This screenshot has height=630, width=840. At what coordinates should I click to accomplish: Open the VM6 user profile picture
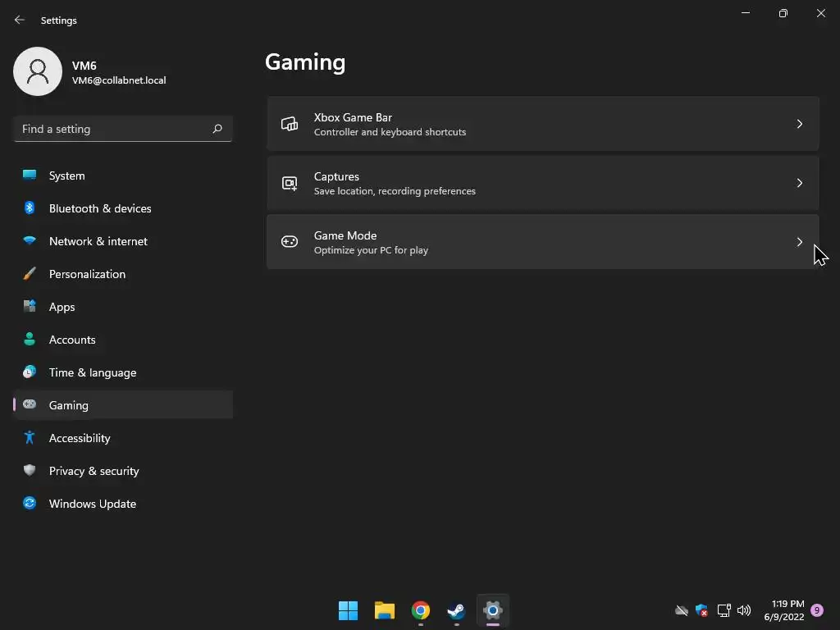pos(38,71)
